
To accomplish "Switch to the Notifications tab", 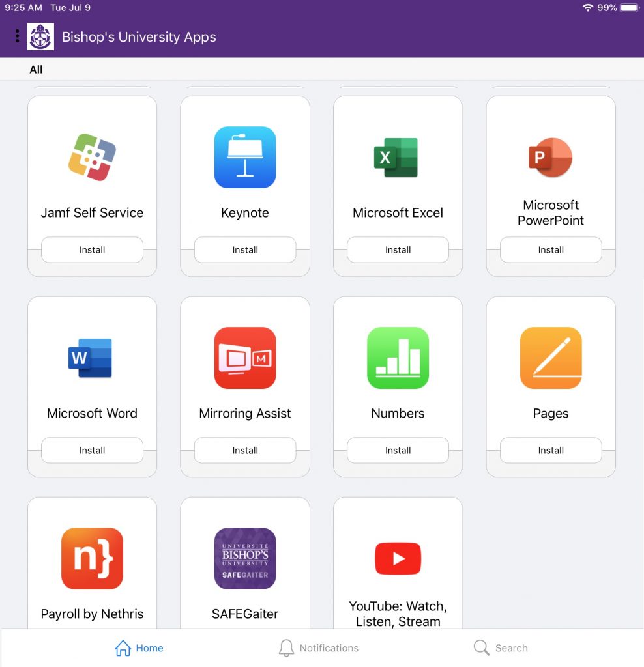I will [x=318, y=648].
